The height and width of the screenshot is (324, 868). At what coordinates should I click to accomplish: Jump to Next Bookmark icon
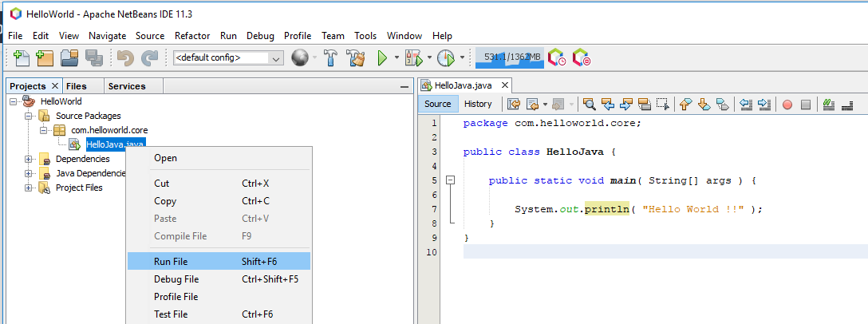[704, 104]
